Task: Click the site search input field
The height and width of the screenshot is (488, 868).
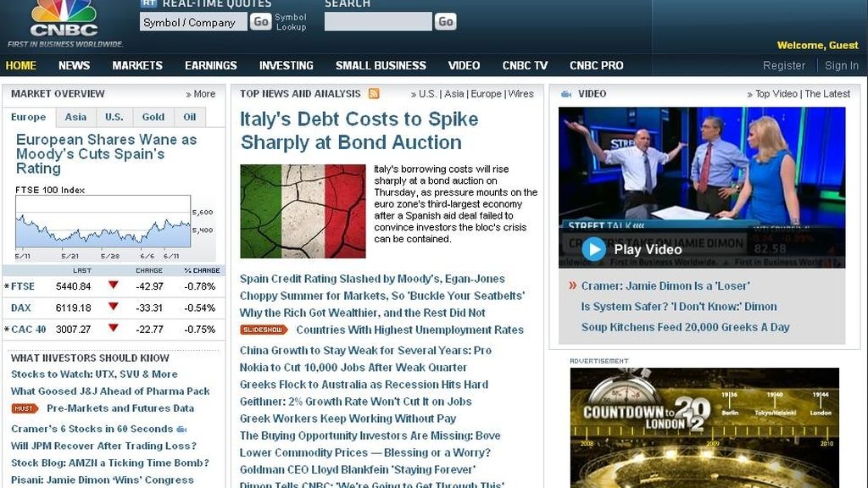Action: 378,21
